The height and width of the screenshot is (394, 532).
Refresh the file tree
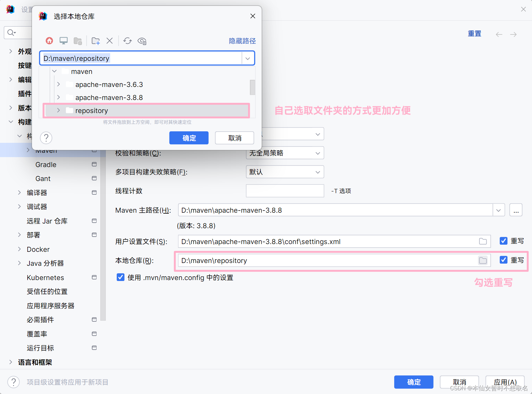[128, 41]
